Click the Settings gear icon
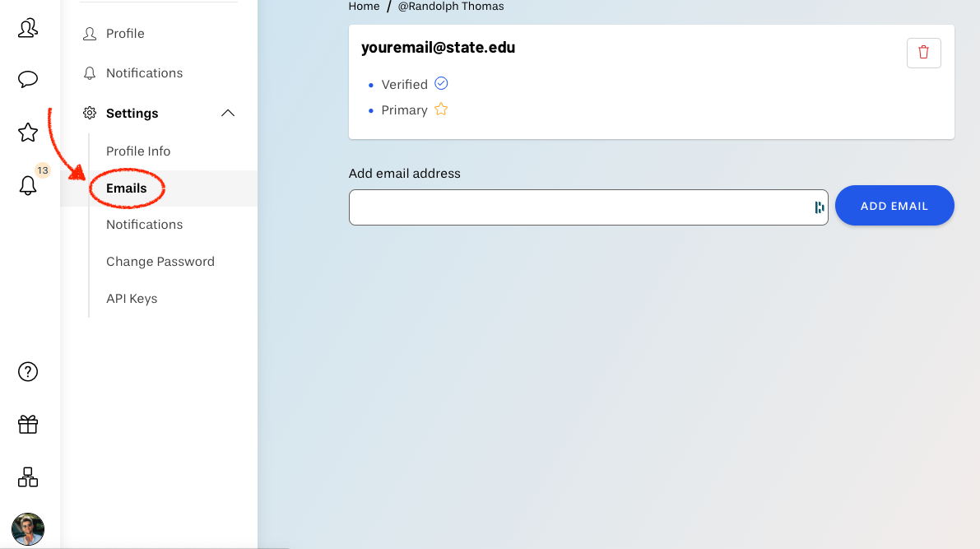 [90, 114]
